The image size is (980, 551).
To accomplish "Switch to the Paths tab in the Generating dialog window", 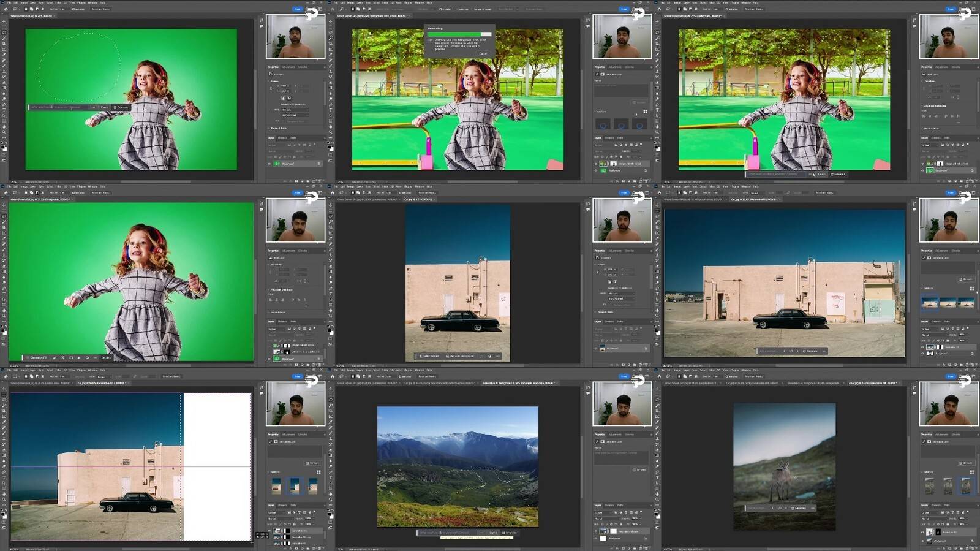I will [x=620, y=138].
